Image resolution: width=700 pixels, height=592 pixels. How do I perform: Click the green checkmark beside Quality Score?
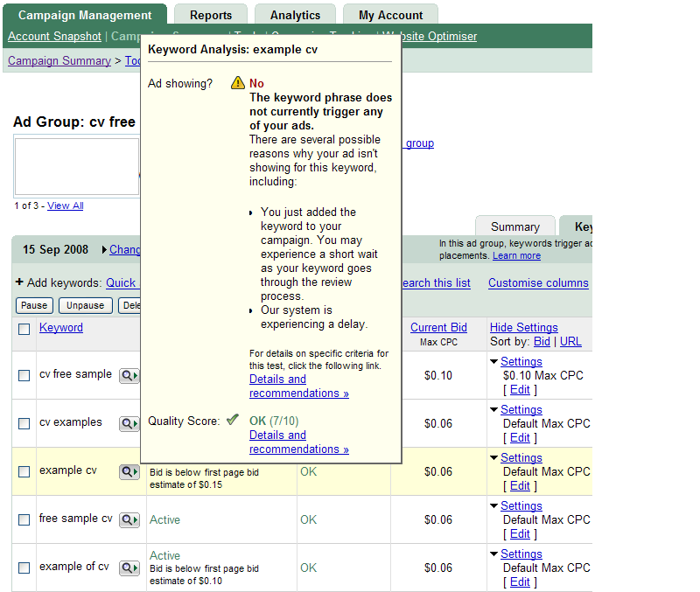click(x=233, y=420)
